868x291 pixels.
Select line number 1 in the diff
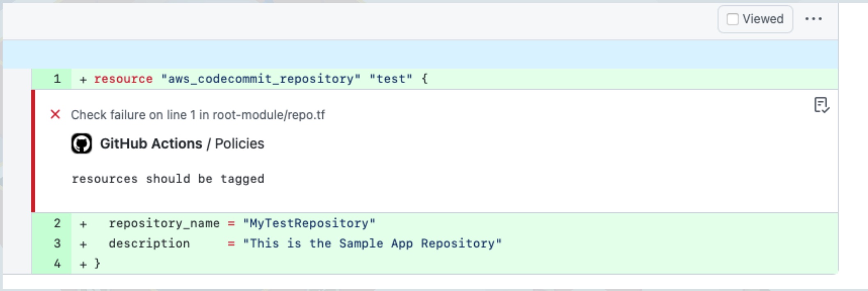coord(57,79)
